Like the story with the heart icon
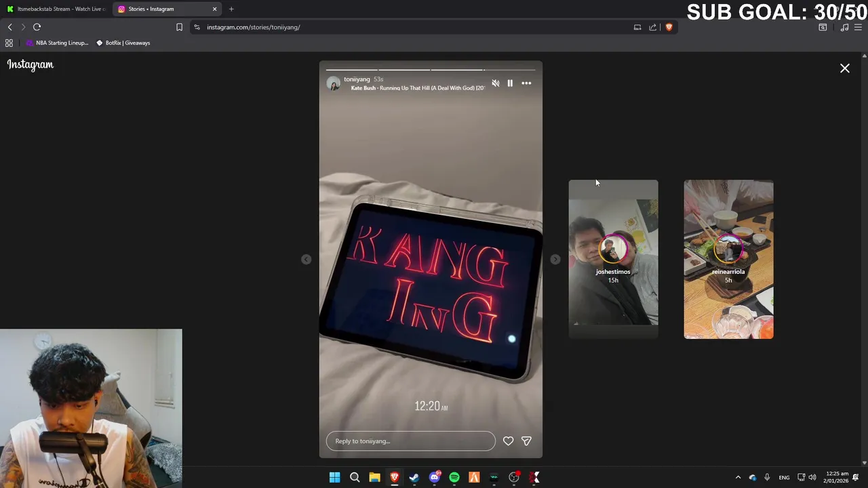The image size is (868, 488). coord(508,441)
